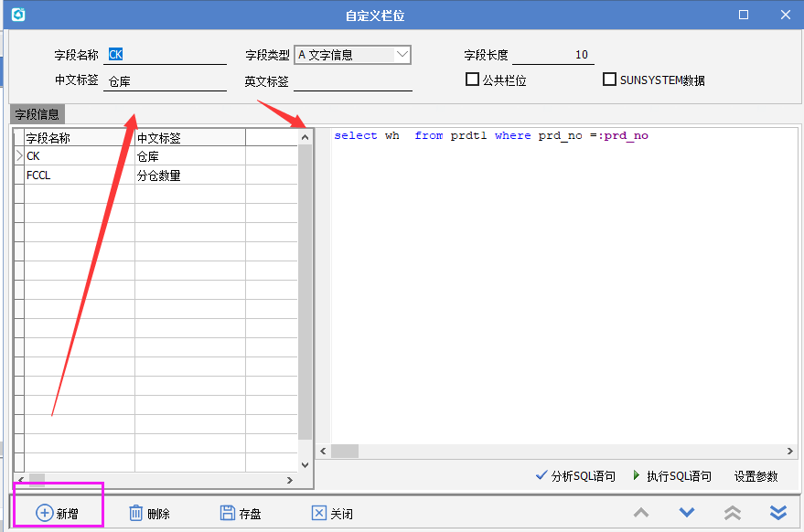Screen dimensions: 804x532
Task: Click into the 英文标签 input field
Action: (x=352, y=81)
